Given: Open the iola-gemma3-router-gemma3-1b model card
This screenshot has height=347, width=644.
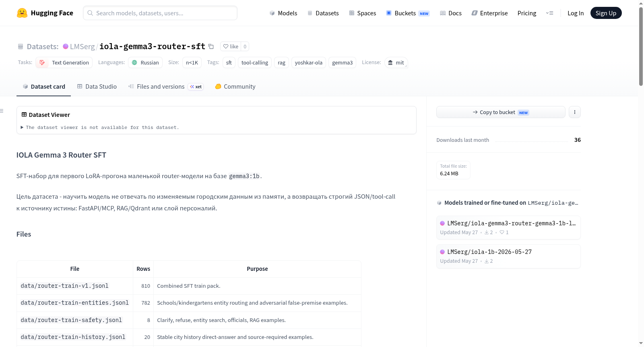Looking at the screenshot, I should (x=508, y=227).
